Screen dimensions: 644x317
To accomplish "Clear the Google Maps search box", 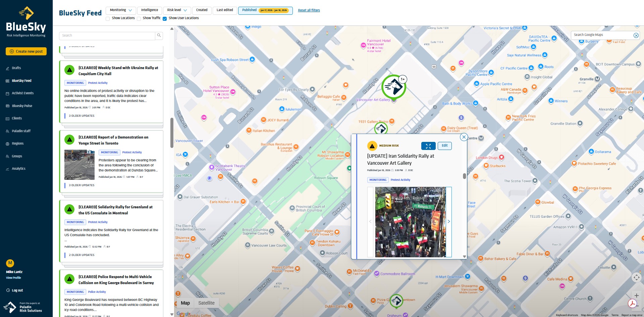I will pyautogui.click(x=636, y=35).
